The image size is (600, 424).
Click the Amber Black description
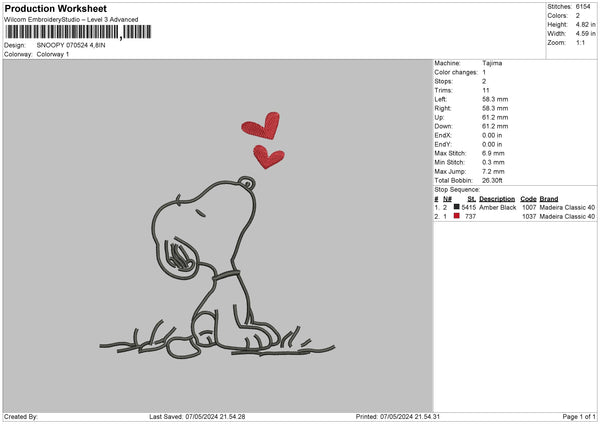click(x=497, y=207)
